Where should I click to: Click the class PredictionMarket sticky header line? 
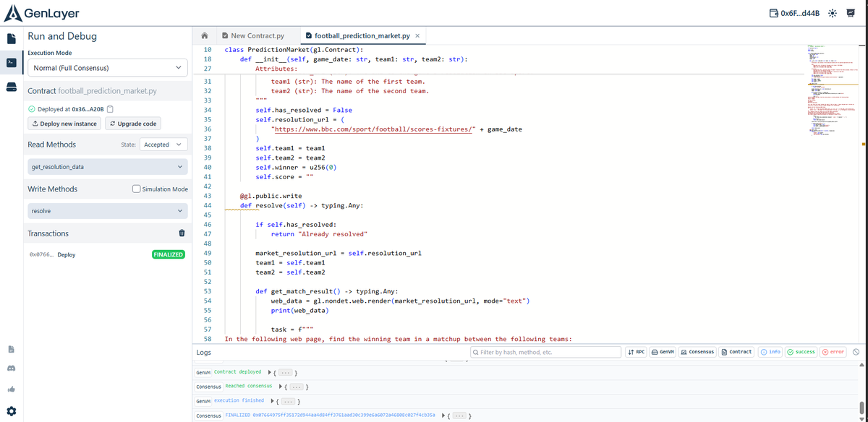294,49
